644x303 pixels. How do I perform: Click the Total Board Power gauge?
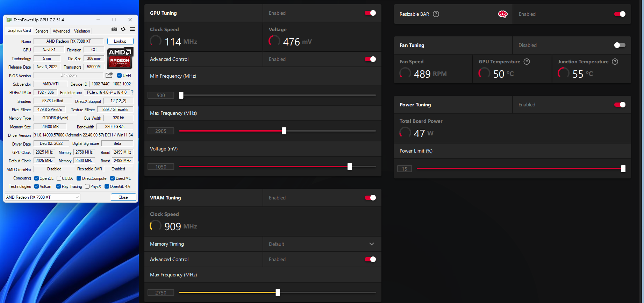coord(405,133)
